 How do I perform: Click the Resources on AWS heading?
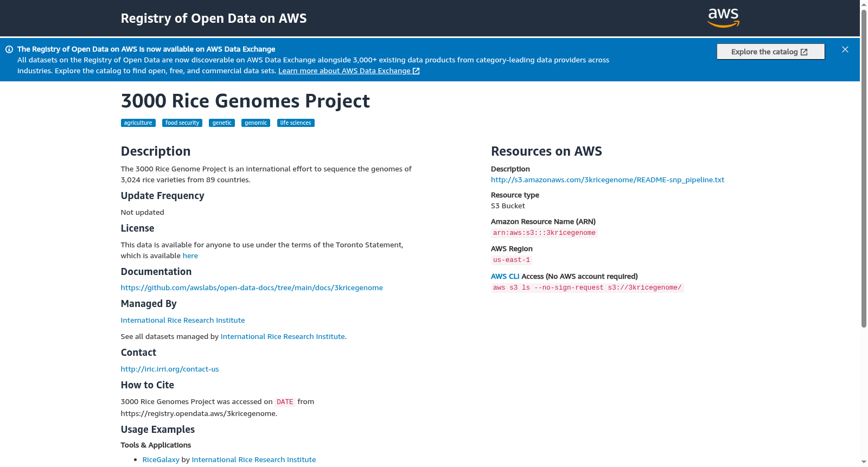pyautogui.click(x=546, y=151)
